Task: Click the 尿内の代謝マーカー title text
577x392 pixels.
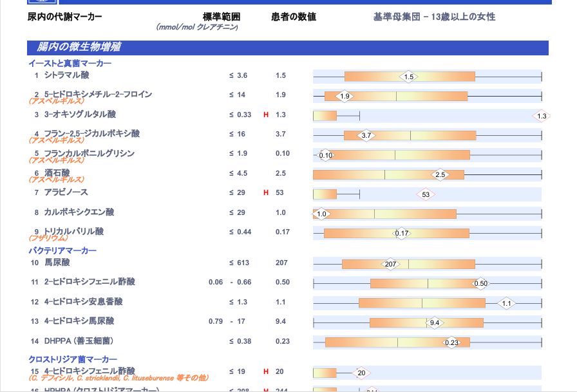Action: [x=64, y=17]
